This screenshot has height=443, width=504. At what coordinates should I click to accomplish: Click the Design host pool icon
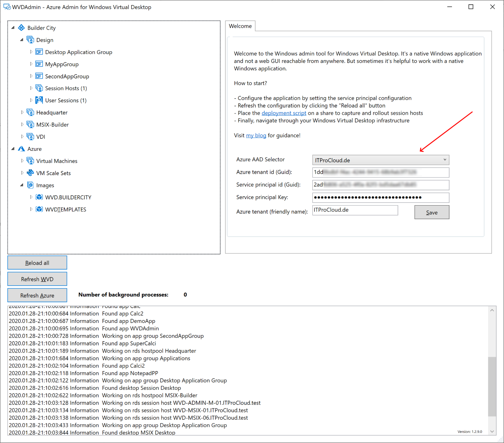(x=30, y=40)
